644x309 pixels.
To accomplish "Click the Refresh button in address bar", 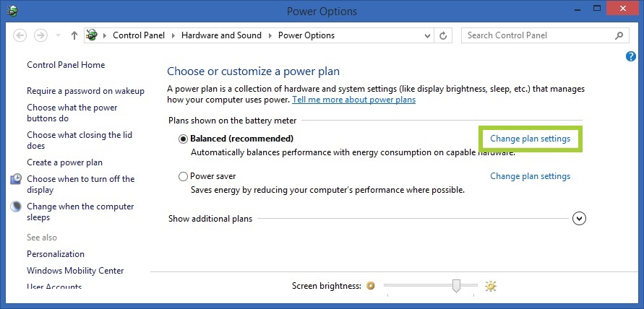I will click(444, 35).
